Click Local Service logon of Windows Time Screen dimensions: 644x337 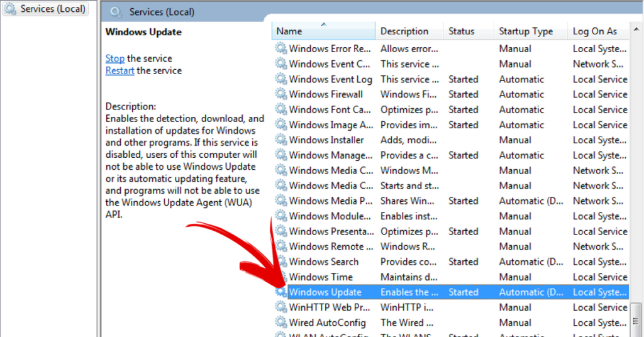click(600, 277)
